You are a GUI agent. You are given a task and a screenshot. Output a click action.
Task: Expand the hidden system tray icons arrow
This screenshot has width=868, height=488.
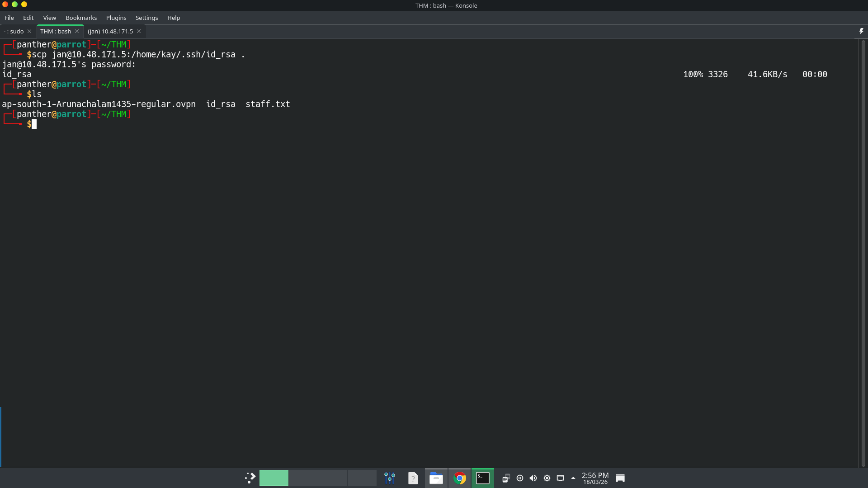(573, 478)
